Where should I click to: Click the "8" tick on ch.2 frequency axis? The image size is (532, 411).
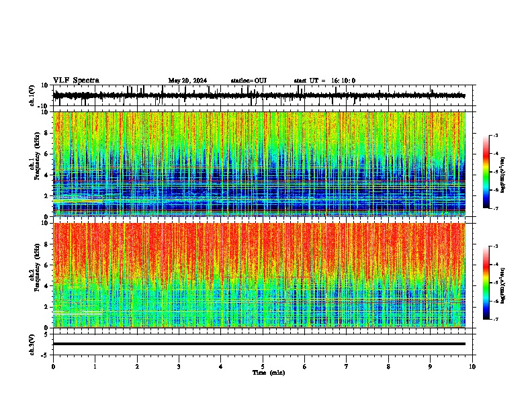tap(46, 244)
